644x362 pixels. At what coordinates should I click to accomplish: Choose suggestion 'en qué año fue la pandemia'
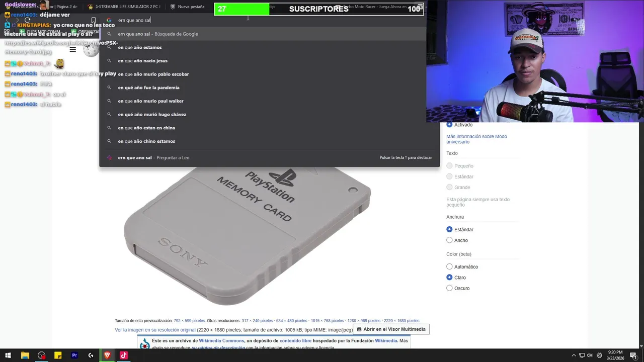pos(269,87)
